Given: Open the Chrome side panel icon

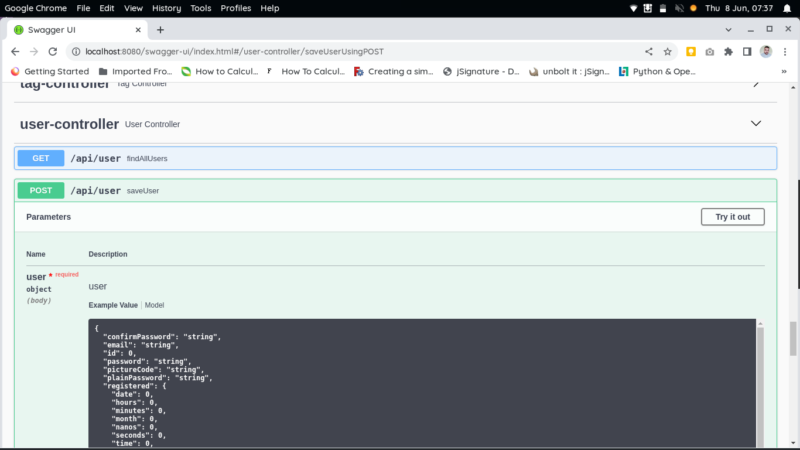Looking at the screenshot, I should (746, 51).
